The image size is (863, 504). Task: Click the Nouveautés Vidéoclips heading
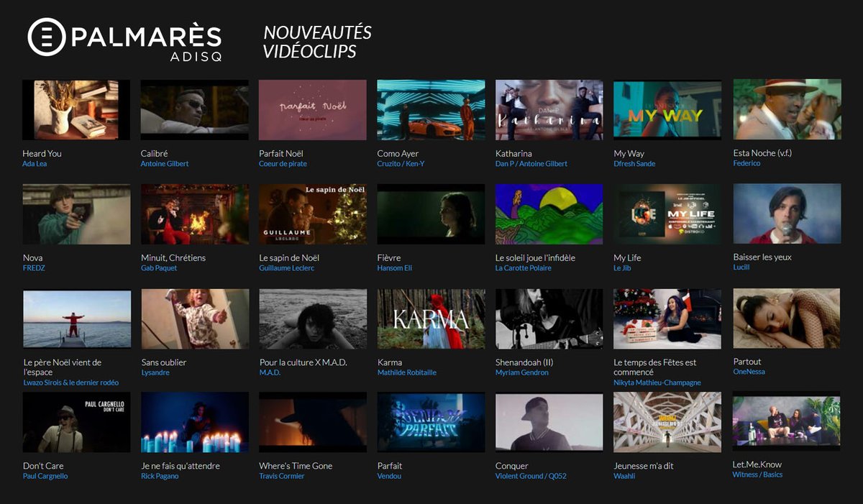coord(317,42)
